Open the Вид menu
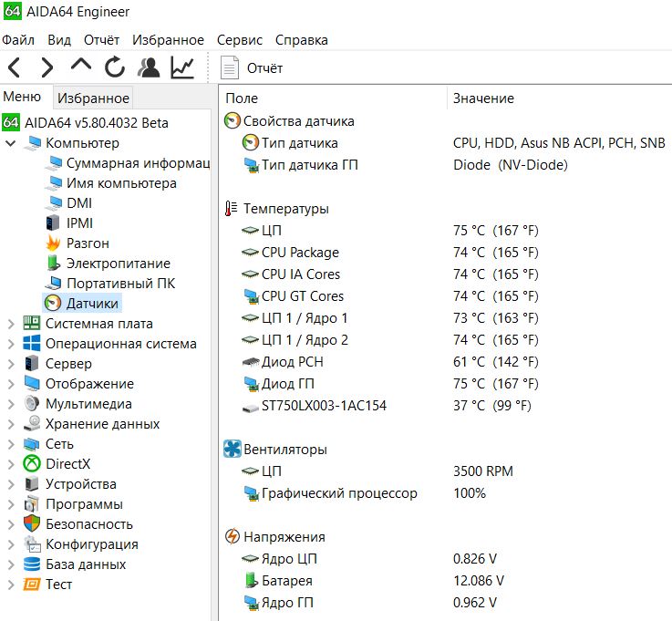The height and width of the screenshot is (621, 672). (59, 40)
